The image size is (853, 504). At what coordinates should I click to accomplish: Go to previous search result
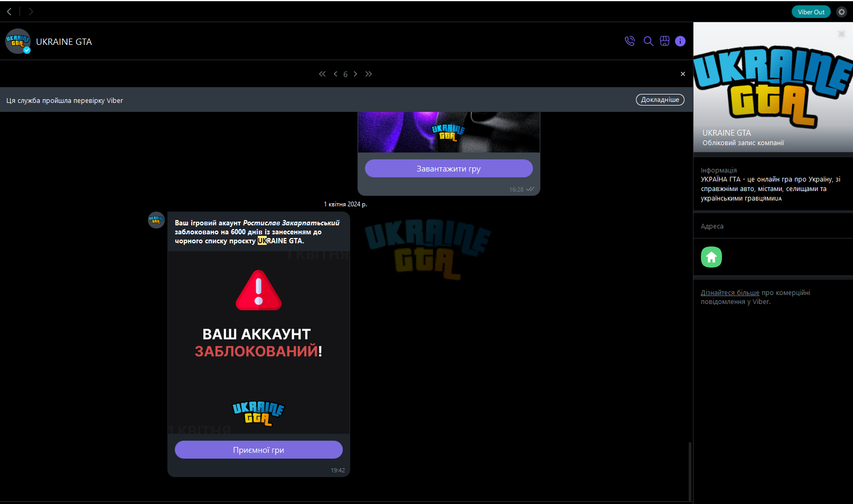(x=335, y=74)
